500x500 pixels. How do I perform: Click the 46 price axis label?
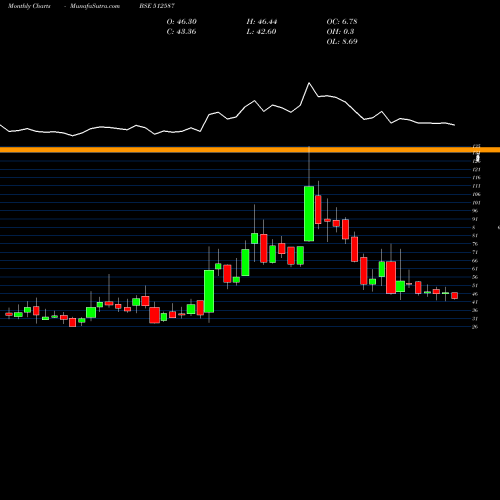(475, 294)
